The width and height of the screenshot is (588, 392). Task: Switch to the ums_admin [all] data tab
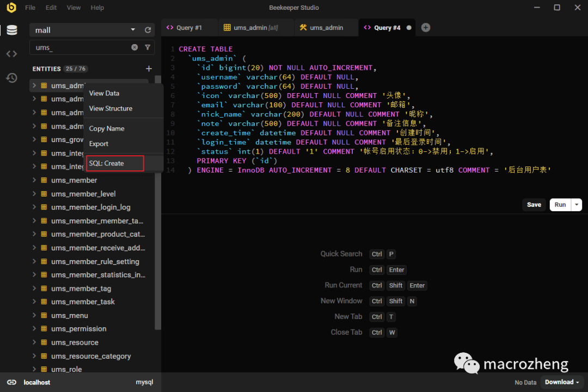coord(256,28)
